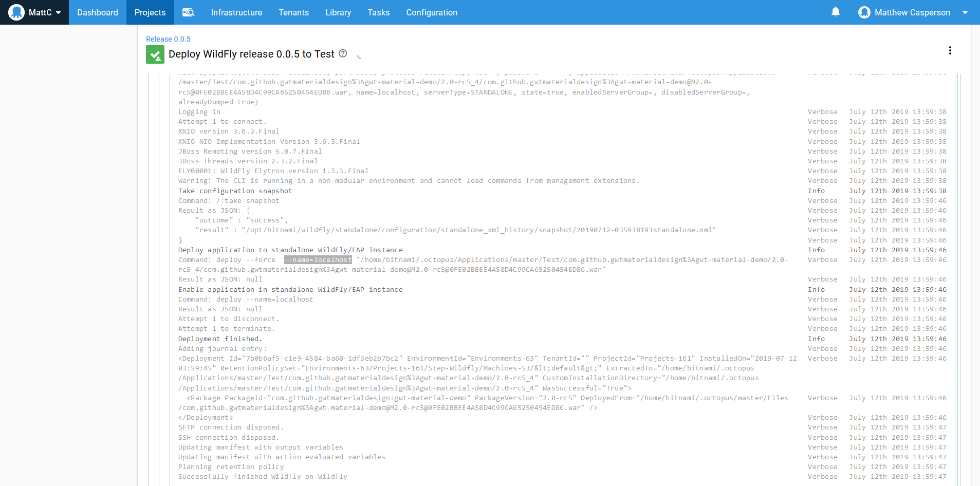Collapse the Deployment finished log section
This screenshot has width=980, height=486.
[220, 339]
